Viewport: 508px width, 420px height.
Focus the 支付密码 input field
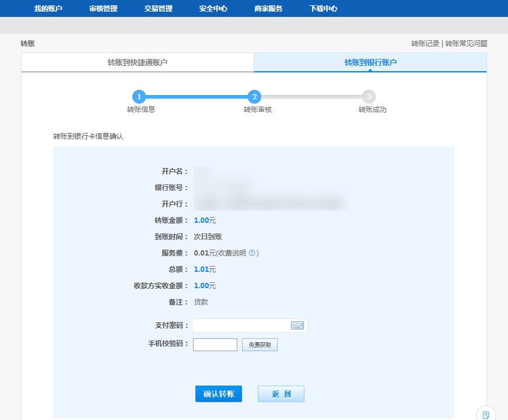coord(241,325)
